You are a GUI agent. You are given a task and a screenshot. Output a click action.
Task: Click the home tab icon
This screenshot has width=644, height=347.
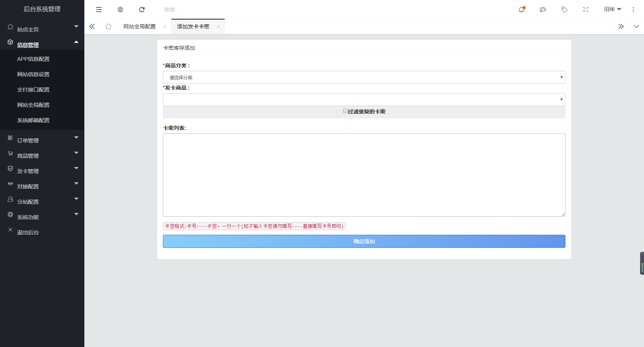coord(108,26)
